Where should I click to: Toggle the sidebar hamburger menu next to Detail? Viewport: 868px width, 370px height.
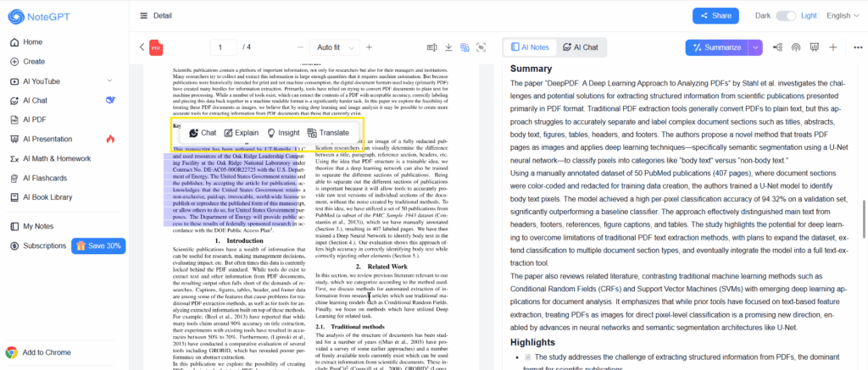144,15
